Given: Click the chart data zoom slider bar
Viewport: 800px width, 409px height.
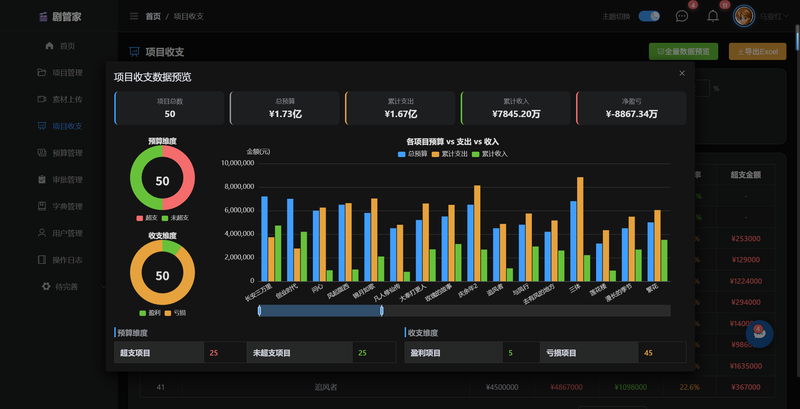Looking at the screenshot, I should point(320,311).
